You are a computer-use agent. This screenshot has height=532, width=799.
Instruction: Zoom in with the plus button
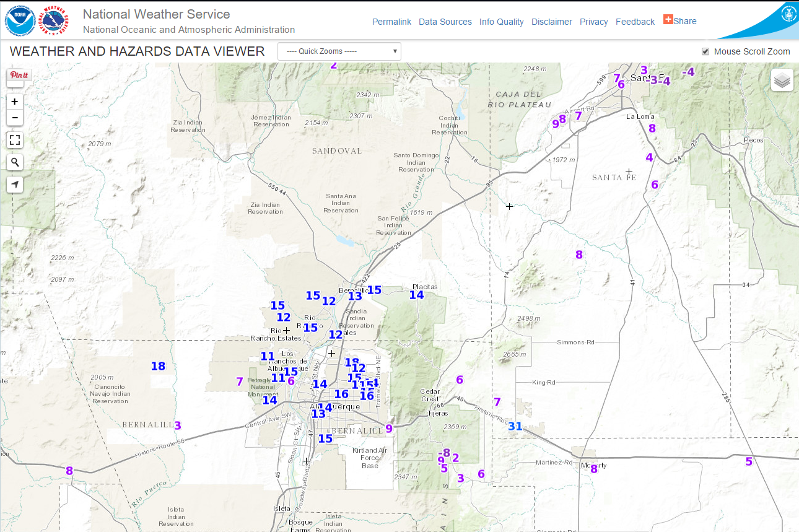(x=15, y=101)
